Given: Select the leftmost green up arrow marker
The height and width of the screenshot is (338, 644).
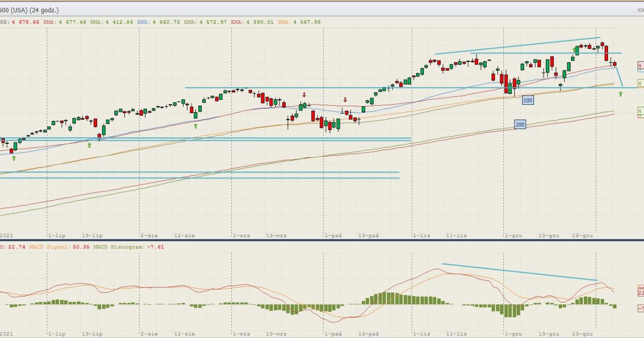Looking at the screenshot, I should pos(14,158).
